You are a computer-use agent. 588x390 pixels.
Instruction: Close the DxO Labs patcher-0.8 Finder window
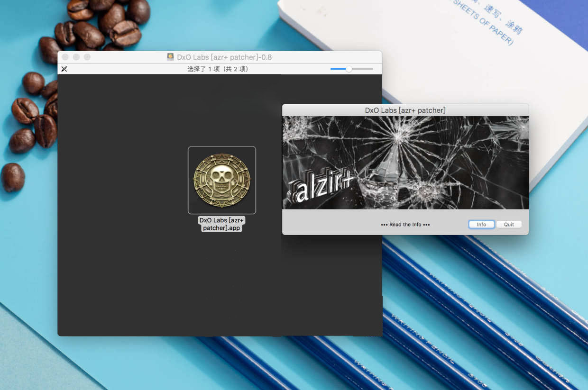tap(65, 57)
